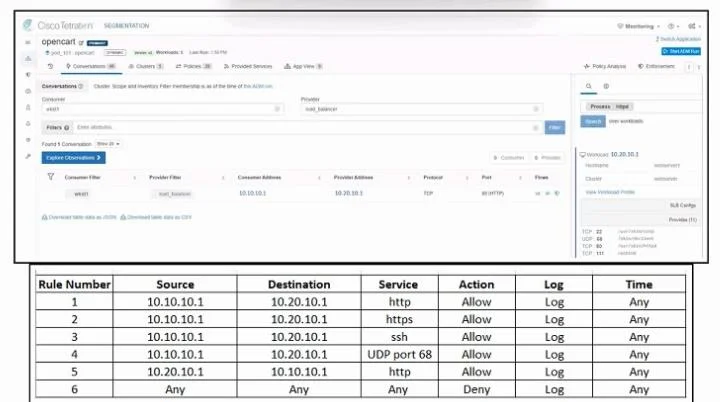Download table data as JSON
This screenshot has width=720, height=402.
[79, 217]
